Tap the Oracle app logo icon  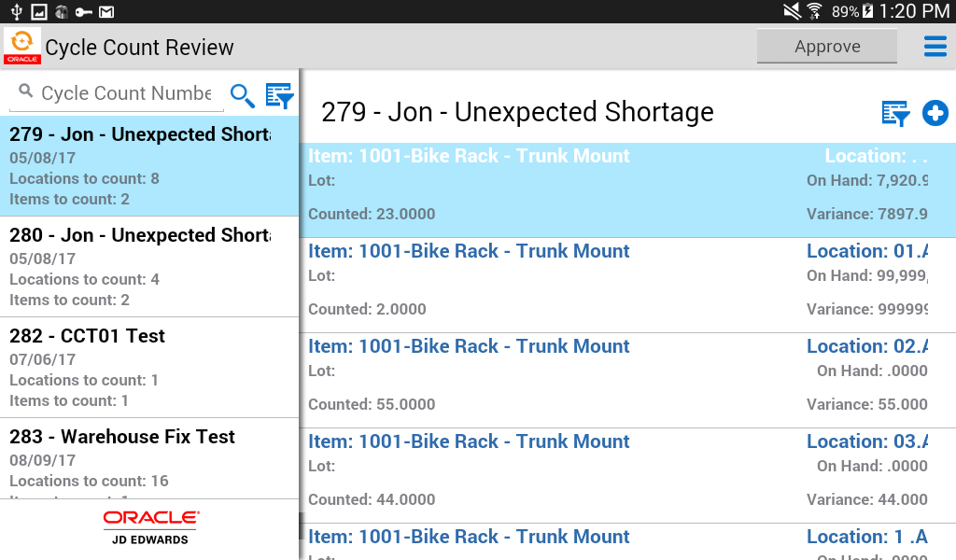tap(22, 47)
